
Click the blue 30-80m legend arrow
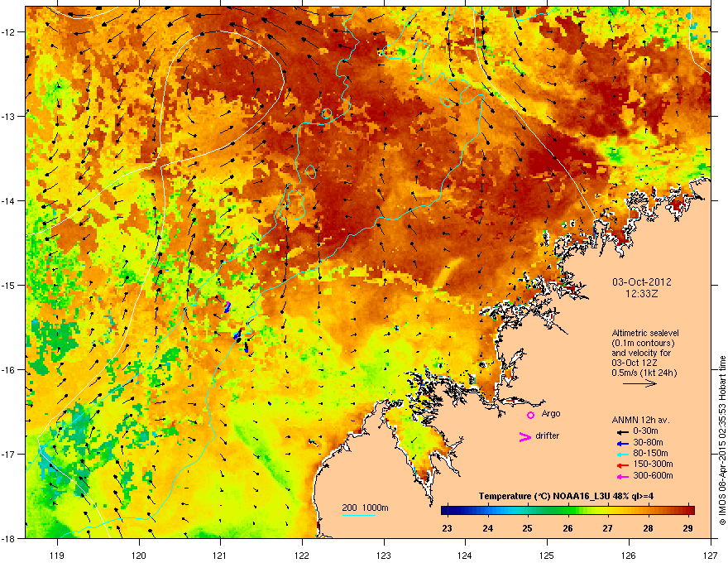click(622, 444)
